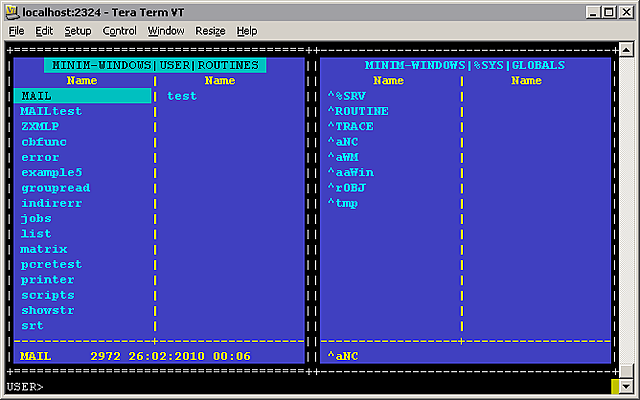Select the jobs routine
The width and height of the screenshot is (640, 400).
tap(36, 218)
